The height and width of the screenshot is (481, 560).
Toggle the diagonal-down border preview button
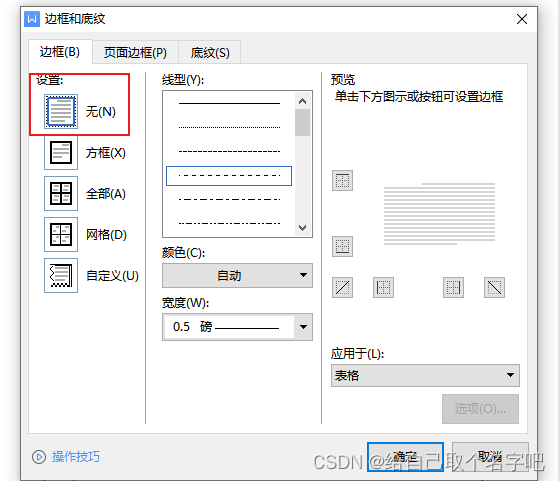tap(494, 287)
